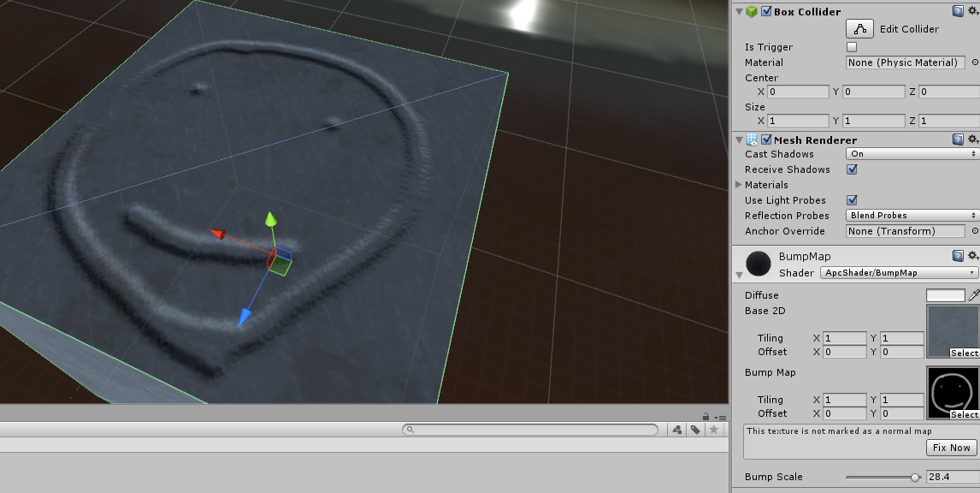Click the Size Z input field

[948, 121]
